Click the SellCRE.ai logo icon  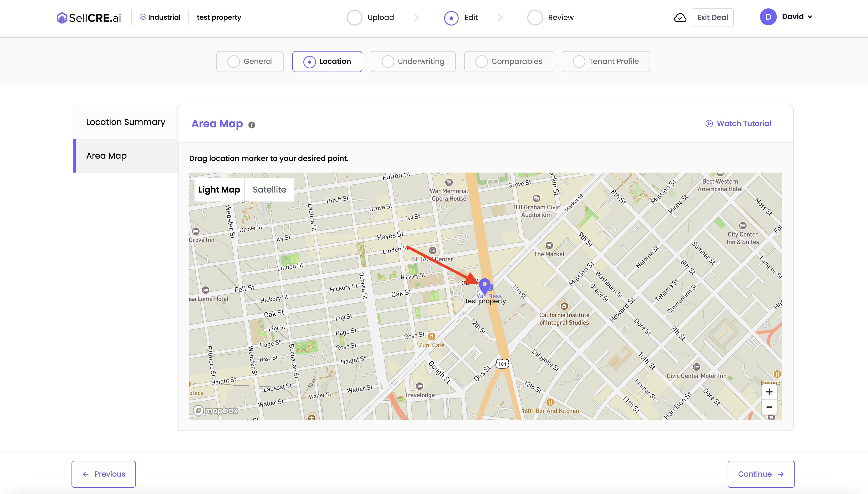click(62, 18)
